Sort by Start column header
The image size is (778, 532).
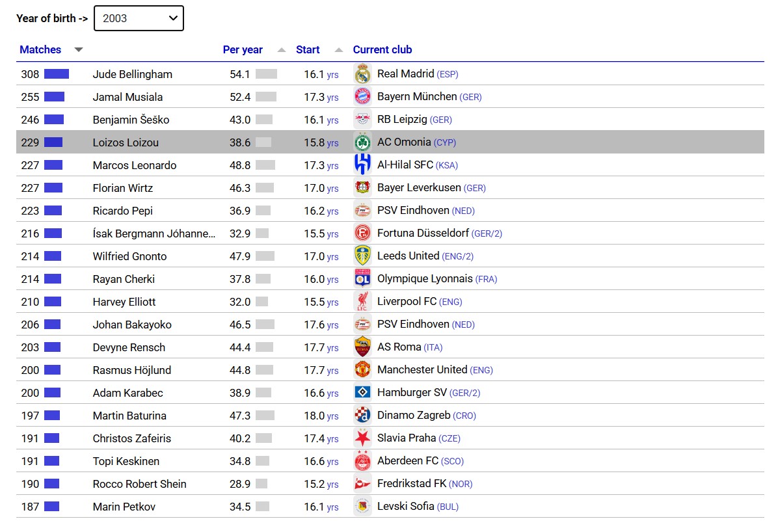coord(308,49)
